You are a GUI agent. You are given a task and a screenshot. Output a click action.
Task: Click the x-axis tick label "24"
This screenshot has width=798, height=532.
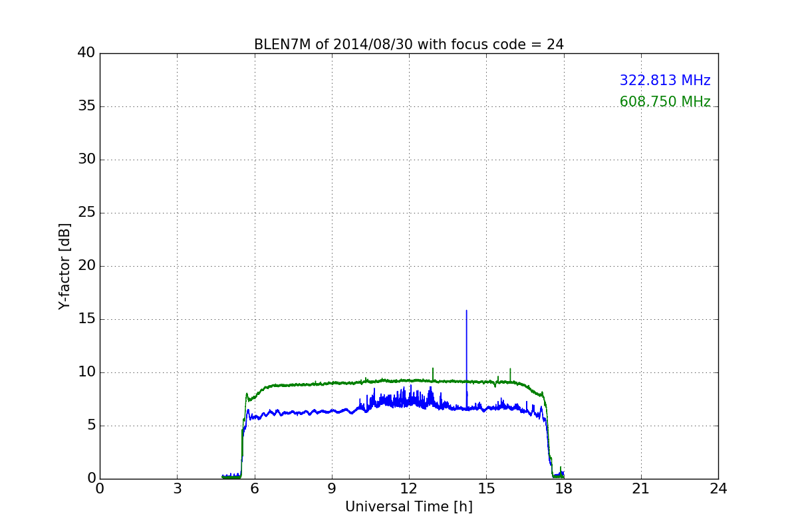click(x=718, y=488)
